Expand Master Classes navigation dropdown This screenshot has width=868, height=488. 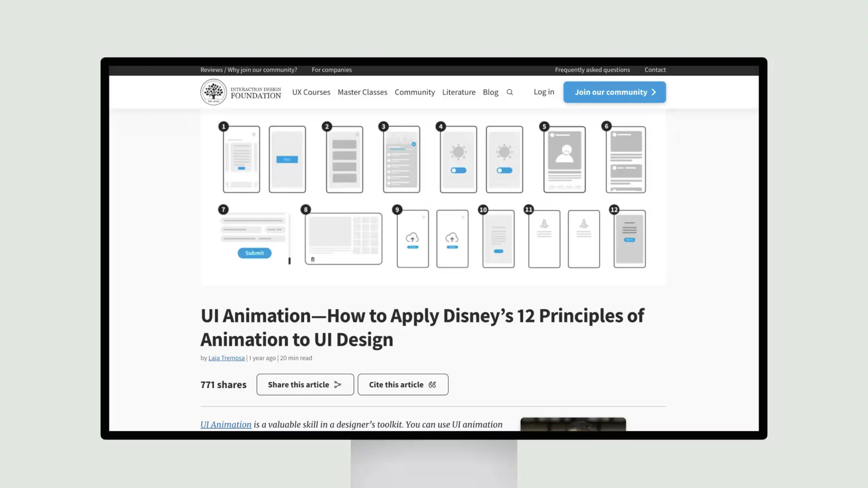[x=362, y=92]
